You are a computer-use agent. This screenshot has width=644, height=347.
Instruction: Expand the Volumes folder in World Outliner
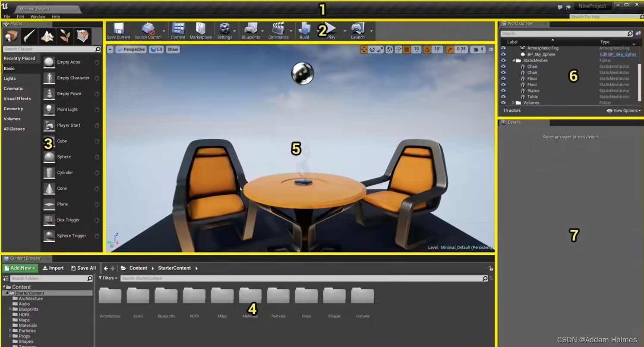pos(513,103)
